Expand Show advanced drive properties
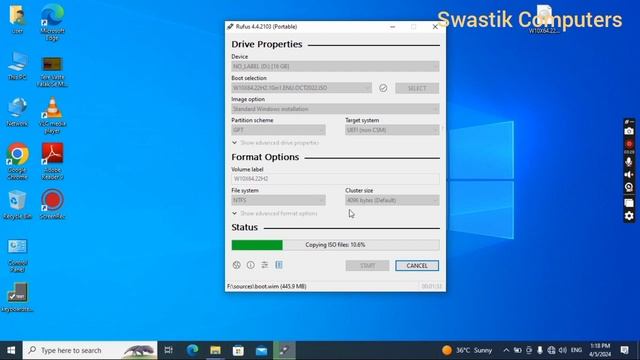This screenshot has height=360, width=640. pos(276,143)
